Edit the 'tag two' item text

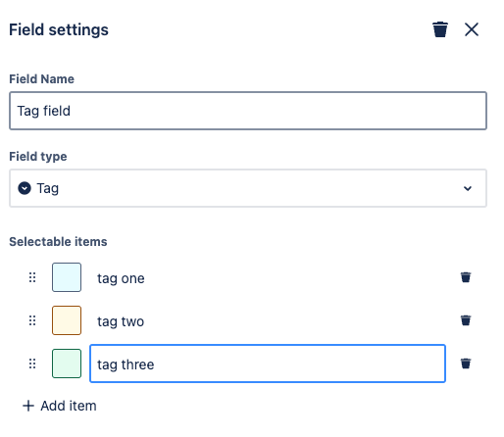(268, 321)
